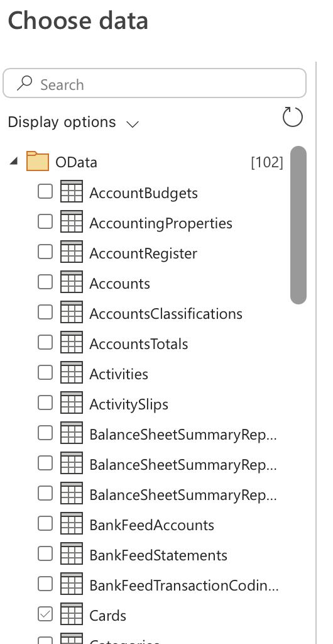Screen dimensions: 333x644
Task: Click the AccountBudgets table icon
Action: (x=72, y=191)
